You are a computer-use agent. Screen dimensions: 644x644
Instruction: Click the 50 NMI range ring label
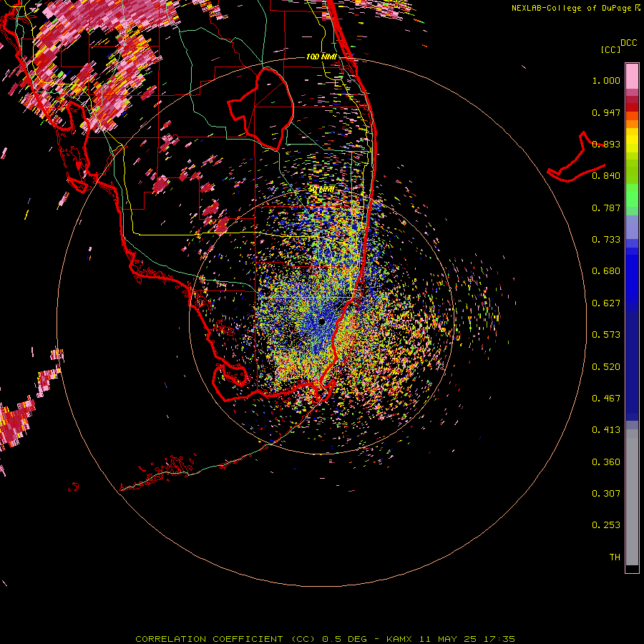point(321,190)
